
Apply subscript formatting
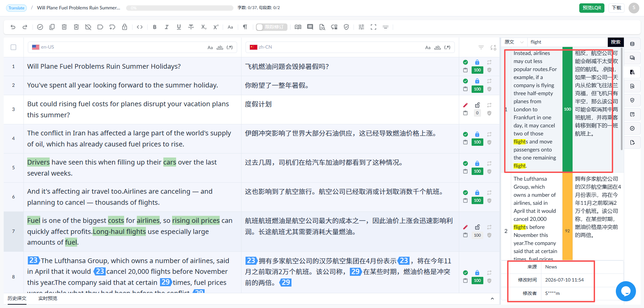204,27
